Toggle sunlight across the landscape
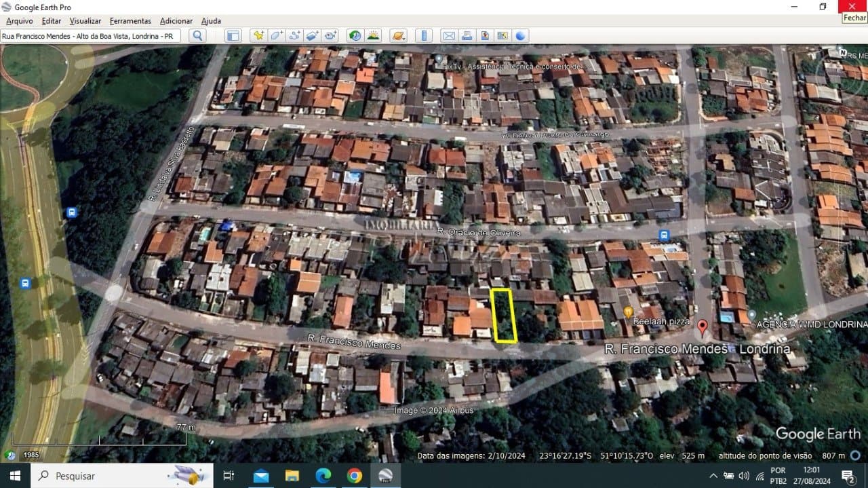The height and width of the screenshot is (488, 868). click(373, 36)
